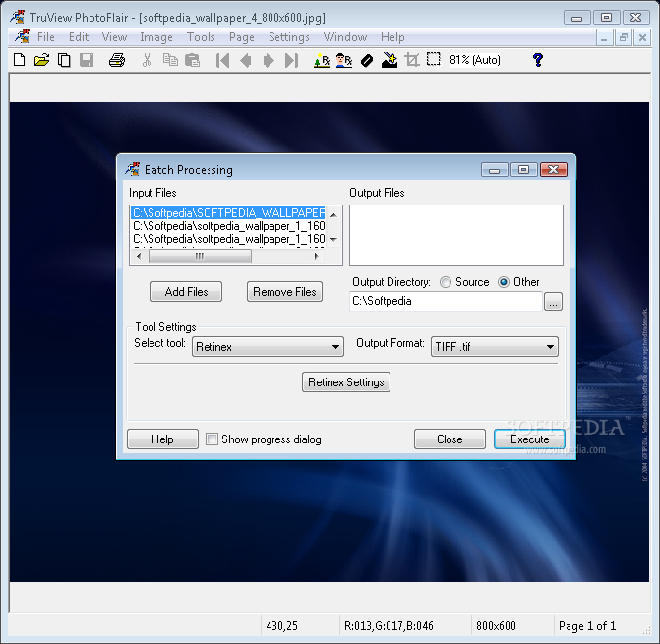Viewport: 660px width, 644px height.
Task: Click the Paste clipboard icon
Action: tap(193, 60)
